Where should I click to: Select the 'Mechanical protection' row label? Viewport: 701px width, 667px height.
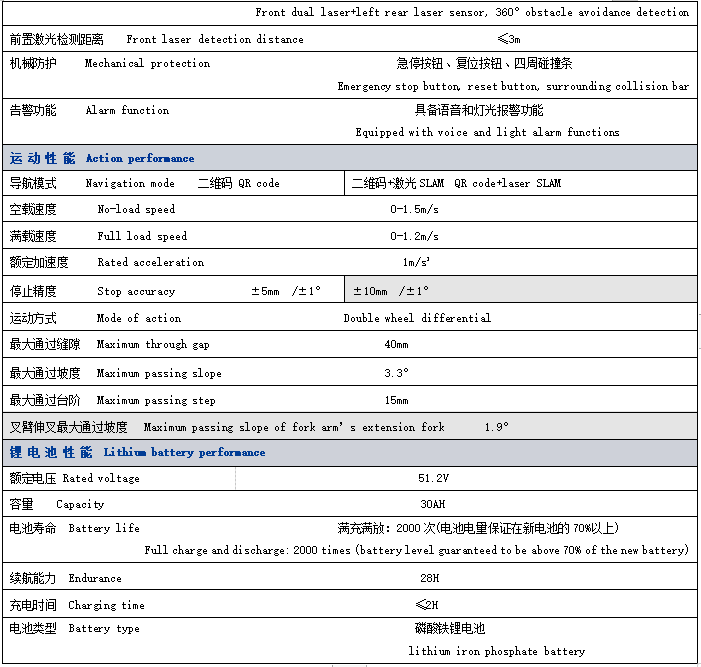coord(147,63)
